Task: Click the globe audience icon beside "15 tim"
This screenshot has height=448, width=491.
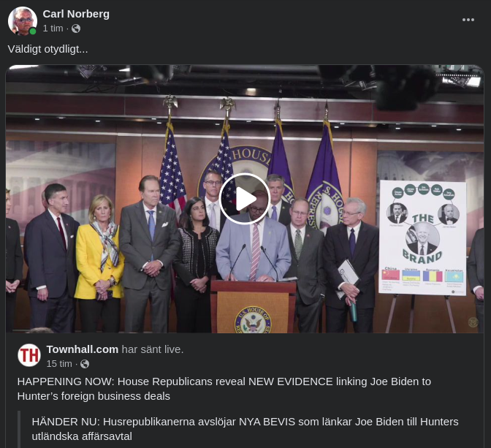Action: point(85,363)
